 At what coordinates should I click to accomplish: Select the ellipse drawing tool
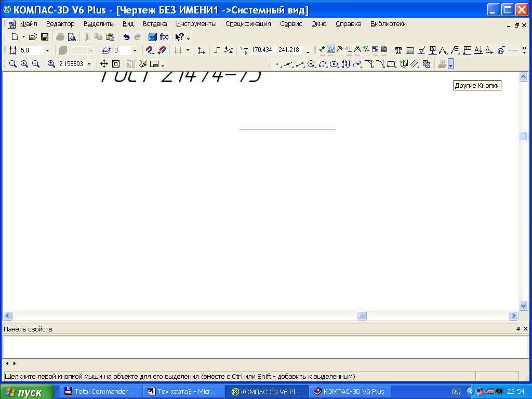(335, 64)
